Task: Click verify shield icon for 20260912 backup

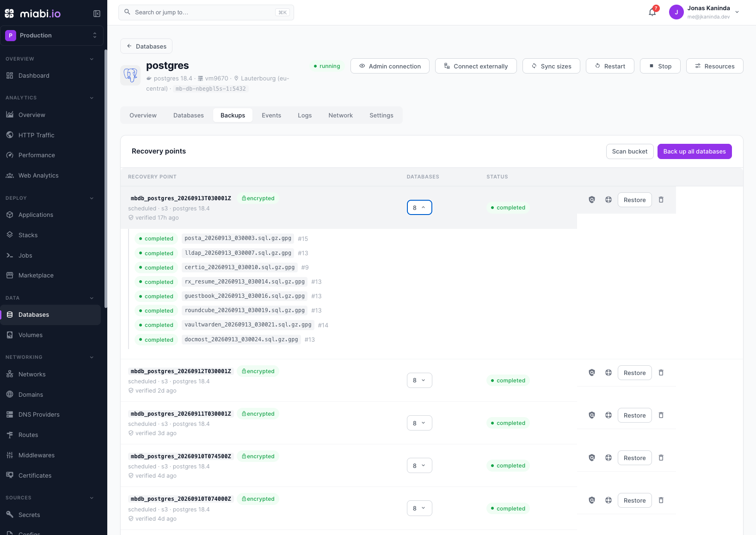Action: coord(592,373)
